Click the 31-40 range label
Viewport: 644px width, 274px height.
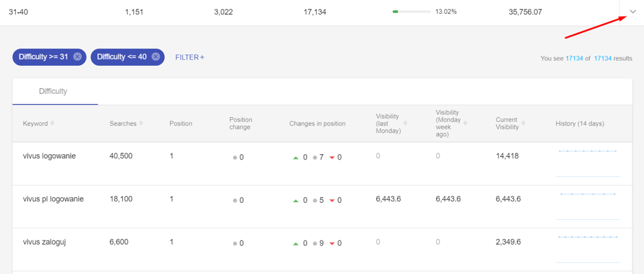point(19,12)
